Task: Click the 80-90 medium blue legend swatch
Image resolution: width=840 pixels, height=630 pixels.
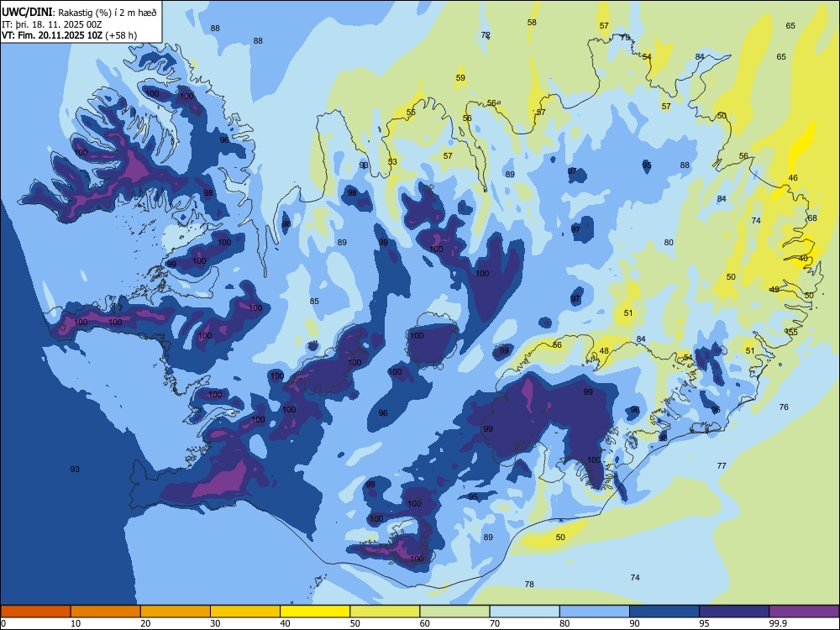Action: (595, 612)
